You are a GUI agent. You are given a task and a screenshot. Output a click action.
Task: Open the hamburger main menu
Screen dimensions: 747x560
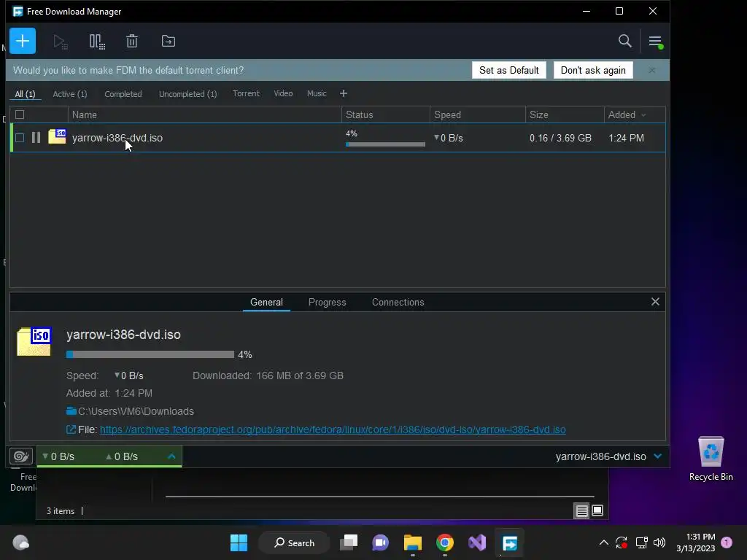656,42
